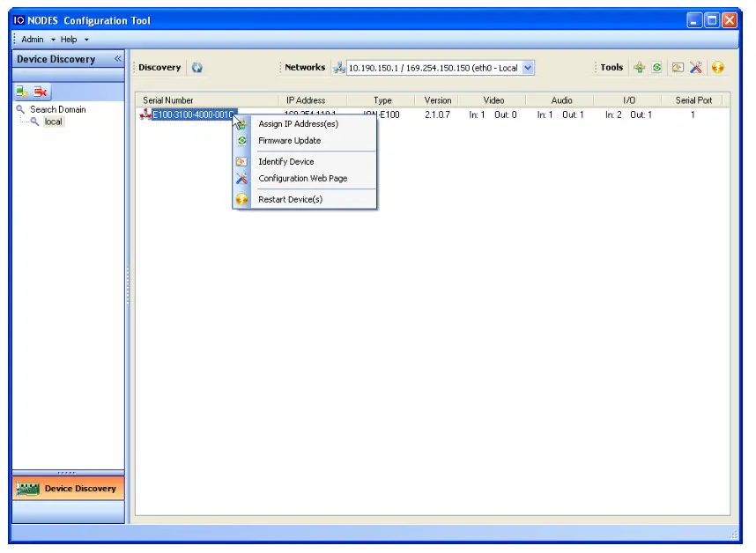Choose Configuration Web Page from context menu
Viewport: 756px width, 553px height.
pos(303,178)
